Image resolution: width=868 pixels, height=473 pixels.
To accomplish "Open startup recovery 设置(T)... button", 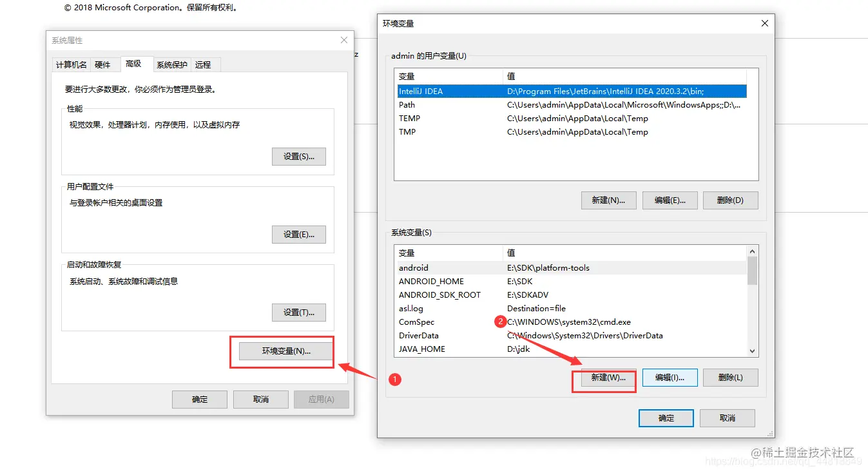I will [299, 313].
